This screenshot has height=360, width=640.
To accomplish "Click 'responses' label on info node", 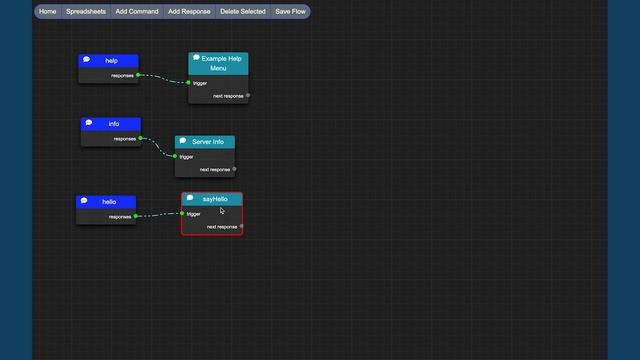I will pyautogui.click(x=125, y=139).
